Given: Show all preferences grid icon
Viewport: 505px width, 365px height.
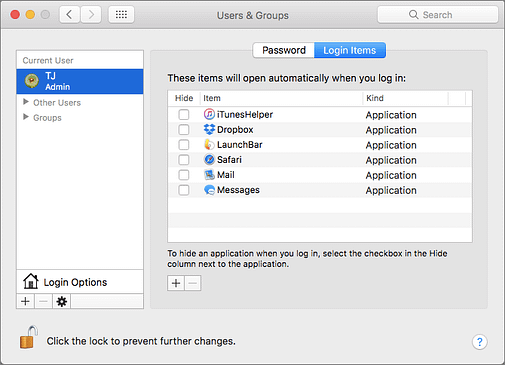Looking at the screenshot, I should pyautogui.click(x=121, y=15).
